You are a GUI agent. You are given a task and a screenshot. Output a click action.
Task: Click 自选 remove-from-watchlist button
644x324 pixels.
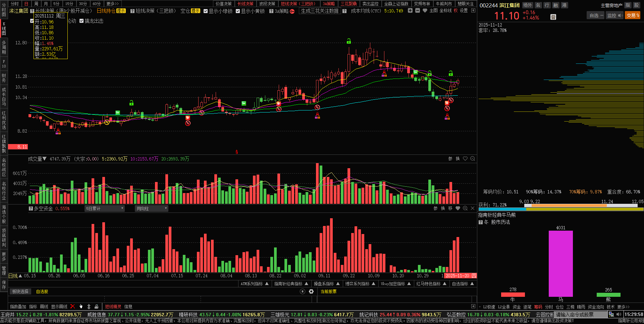(x=596, y=15)
